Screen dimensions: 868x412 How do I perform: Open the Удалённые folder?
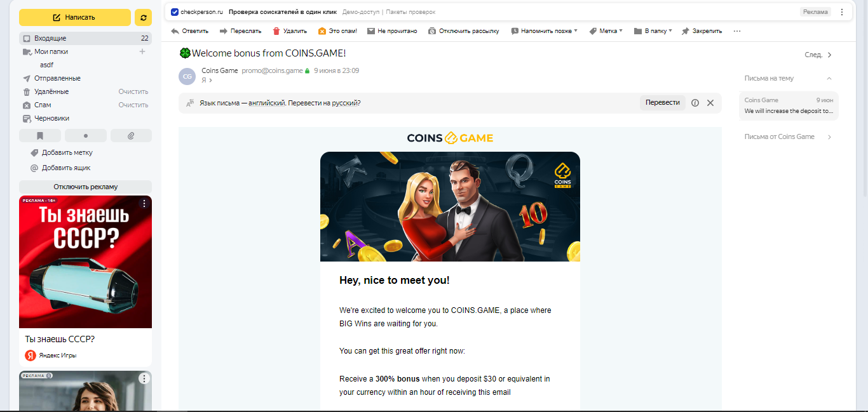pyautogui.click(x=51, y=91)
